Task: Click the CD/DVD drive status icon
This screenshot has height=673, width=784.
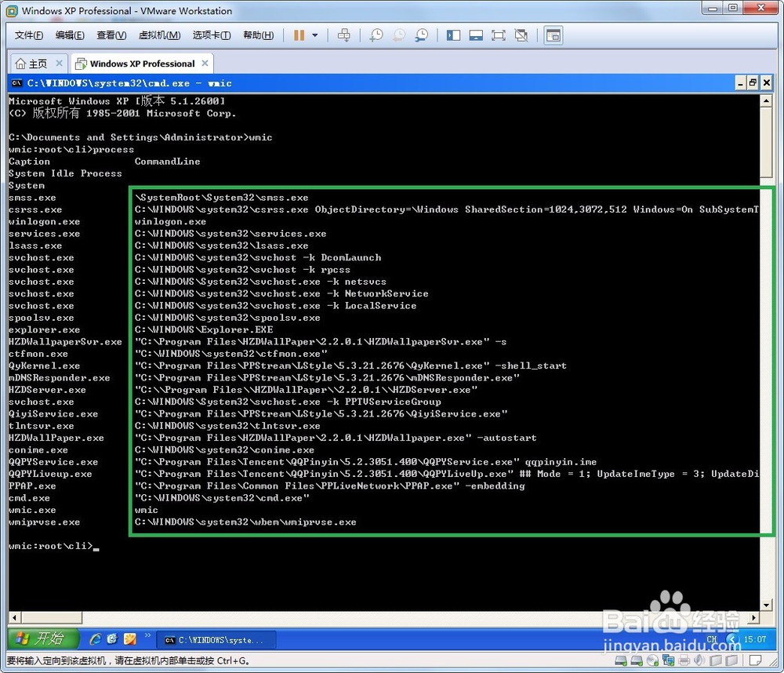Action: [x=652, y=660]
